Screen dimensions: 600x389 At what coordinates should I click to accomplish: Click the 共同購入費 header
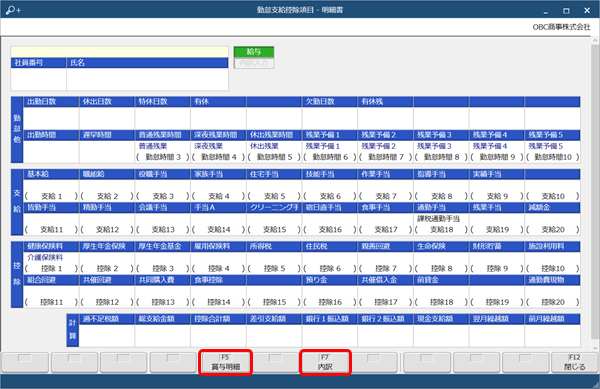(x=163, y=280)
